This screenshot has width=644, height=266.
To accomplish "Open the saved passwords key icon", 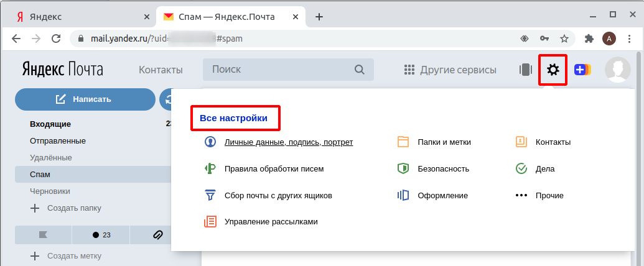I will coord(544,39).
